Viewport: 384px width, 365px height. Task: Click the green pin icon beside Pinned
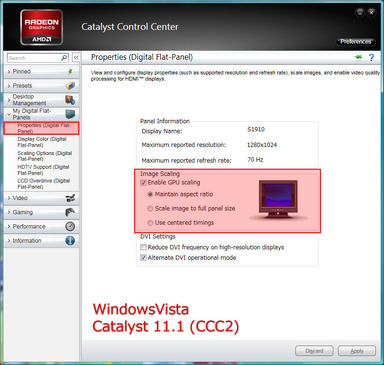tap(70, 71)
